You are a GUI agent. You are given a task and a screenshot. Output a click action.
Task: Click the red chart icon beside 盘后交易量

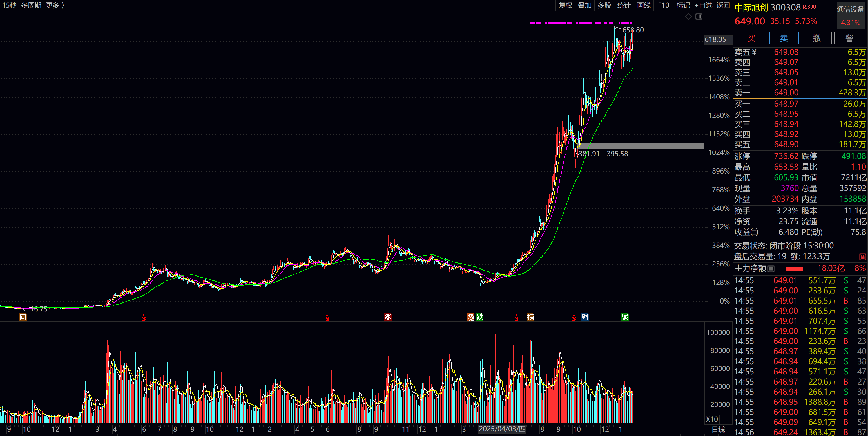[x=863, y=257]
